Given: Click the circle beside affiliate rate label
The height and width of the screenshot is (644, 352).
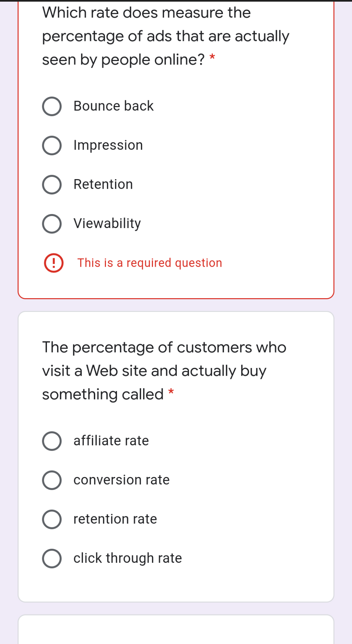Looking at the screenshot, I should [52, 441].
